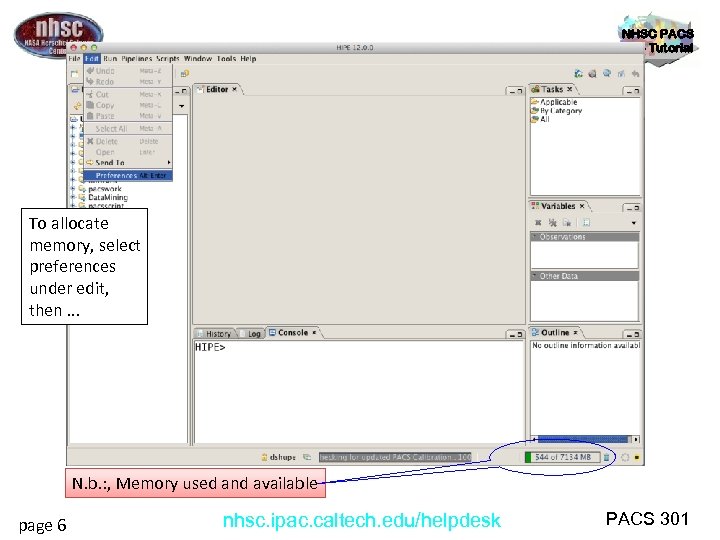This screenshot has width=720, height=540.
Task: Click the Send To submenu arrow
Action: pyautogui.click(x=169, y=163)
